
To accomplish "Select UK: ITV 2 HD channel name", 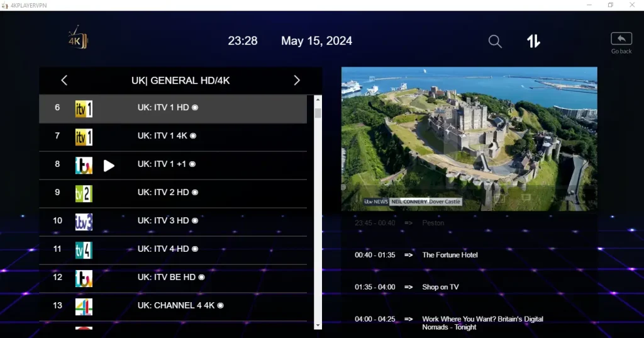I will coord(163,193).
